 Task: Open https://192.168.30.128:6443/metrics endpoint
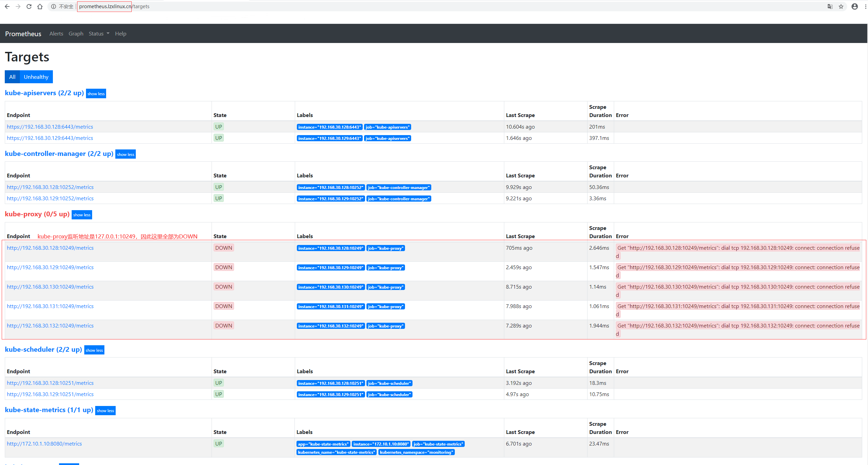(x=50, y=127)
